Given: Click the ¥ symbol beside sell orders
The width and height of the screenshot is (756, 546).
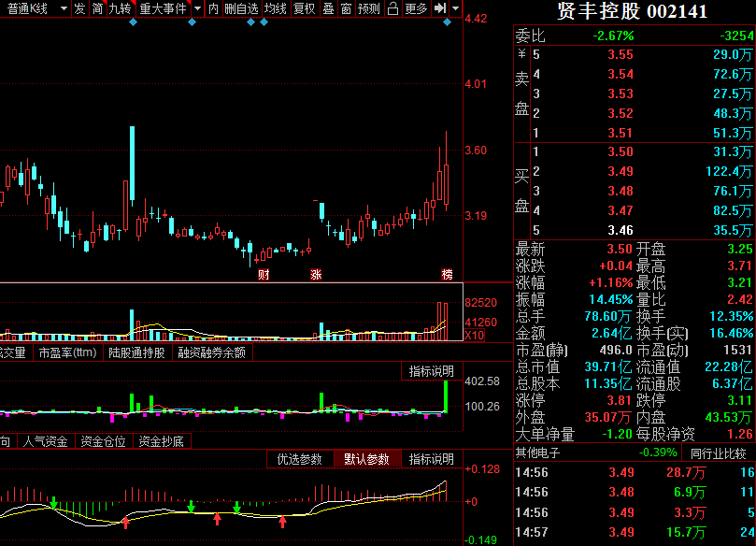Looking at the screenshot, I should pos(522,55).
